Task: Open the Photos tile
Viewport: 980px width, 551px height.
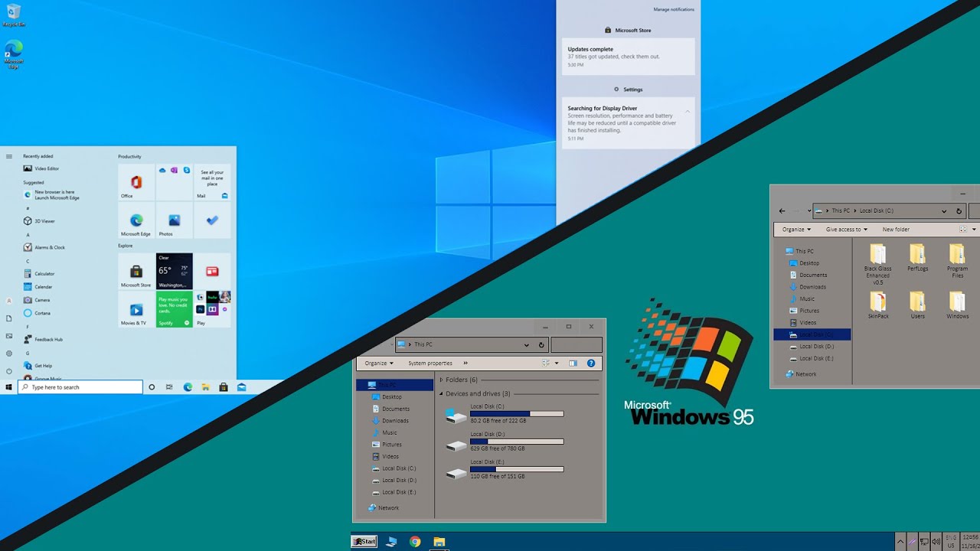Action: tap(174, 220)
